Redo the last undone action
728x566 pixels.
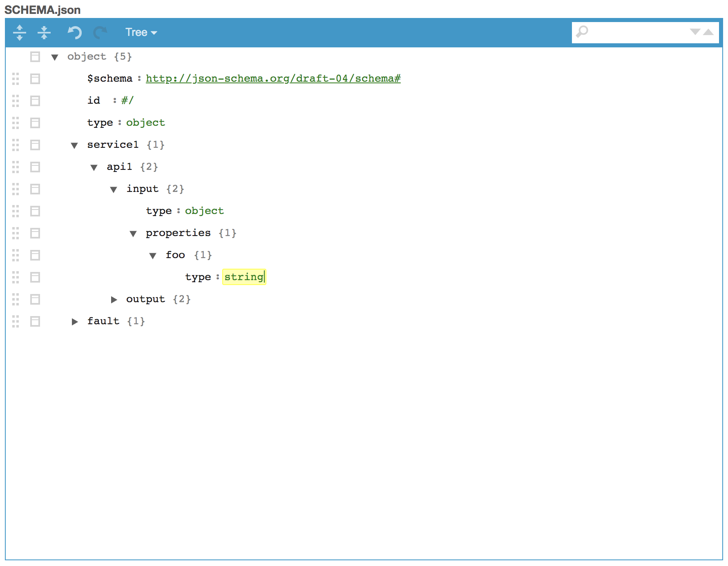[x=100, y=32]
